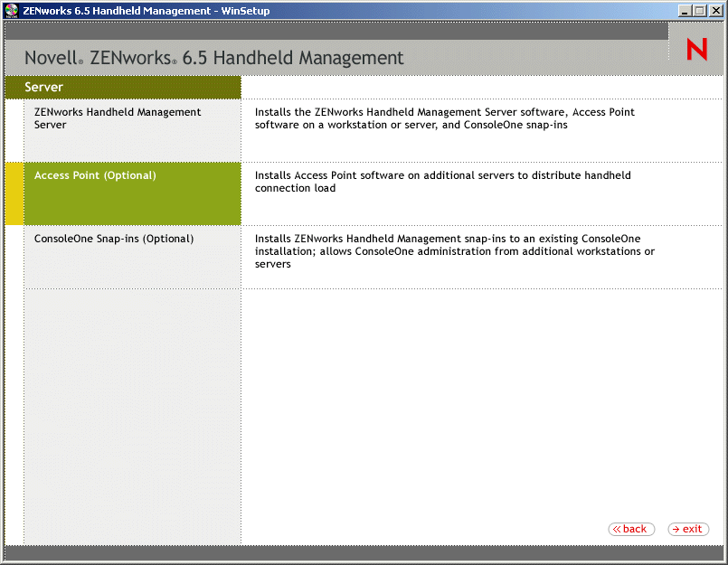The image size is (728, 565).
Task: Click the Novell ZENworks 6.5 Handheld Management heading
Action: click(211, 57)
